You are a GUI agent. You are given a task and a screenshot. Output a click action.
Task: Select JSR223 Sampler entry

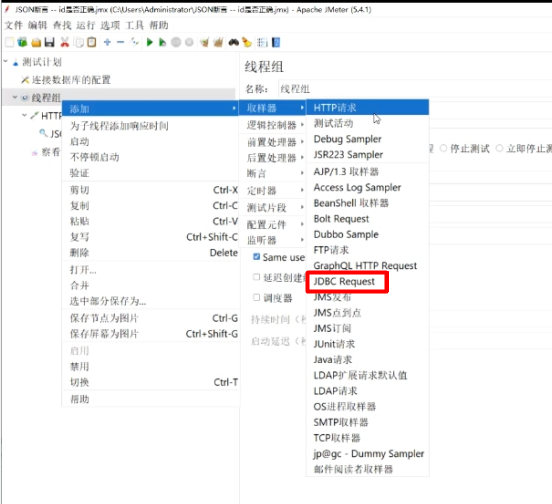pos(368,155)
